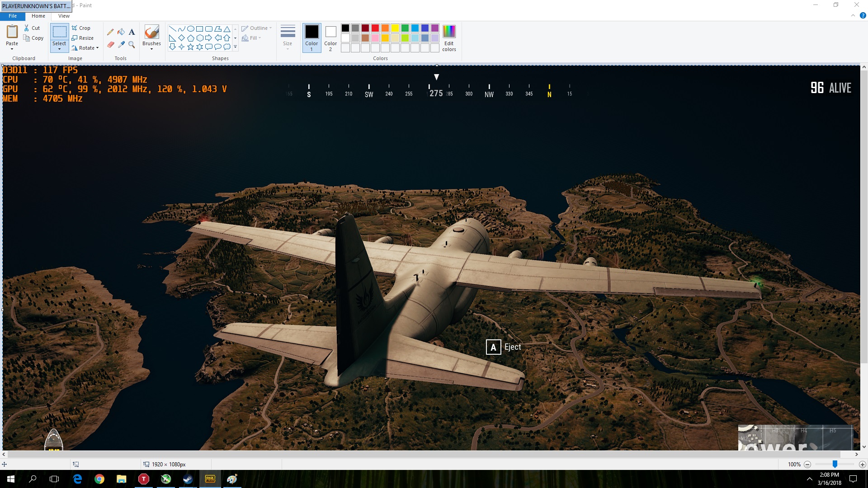Crop the image with the Crop button
868x488 pixels.
[x=81, y=28]
